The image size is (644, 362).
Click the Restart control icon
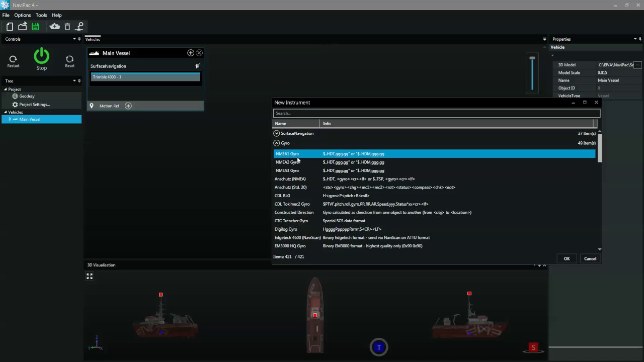tap(14, 59)
